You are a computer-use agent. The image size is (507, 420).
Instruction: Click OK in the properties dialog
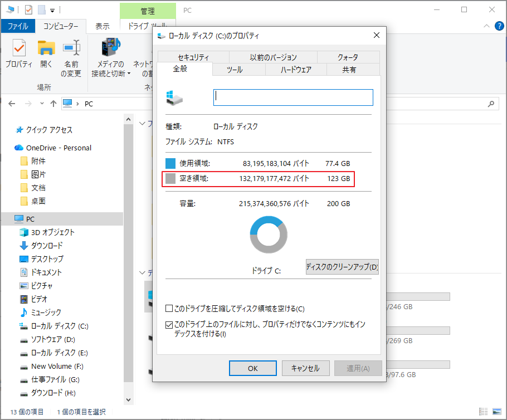[253, 368]
